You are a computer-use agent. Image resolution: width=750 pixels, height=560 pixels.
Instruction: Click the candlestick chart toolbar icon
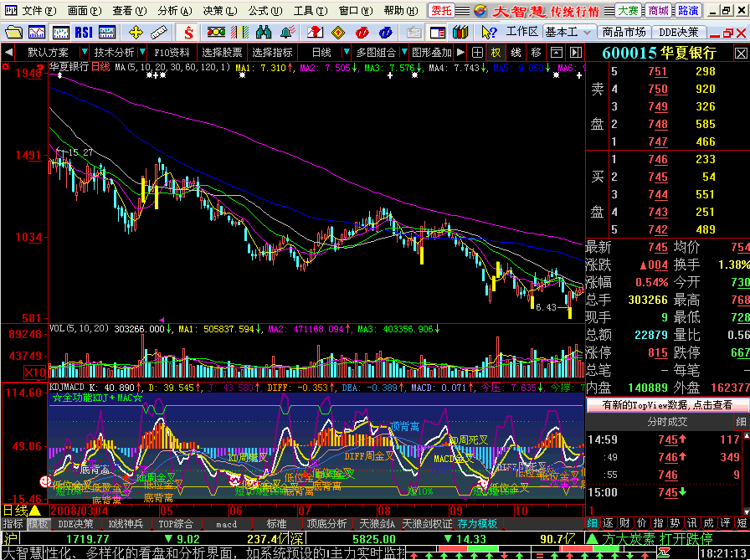pos(60,33)
